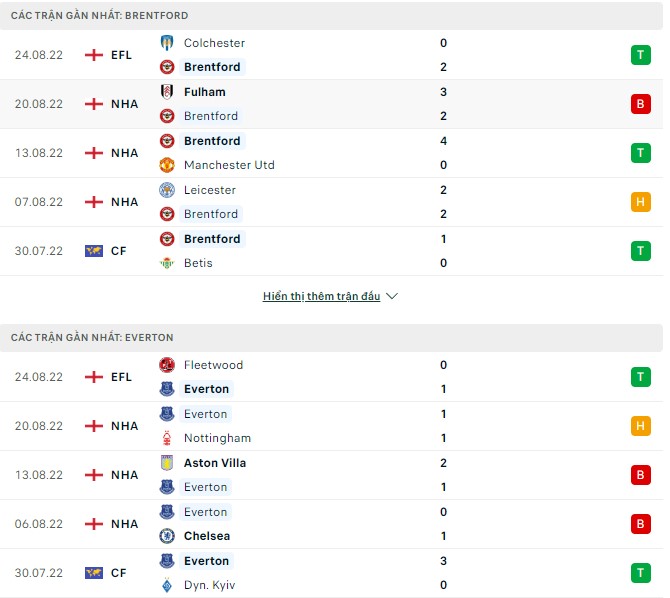Open the Manchester Utd team link
The image size is (670, 598).
229,165
